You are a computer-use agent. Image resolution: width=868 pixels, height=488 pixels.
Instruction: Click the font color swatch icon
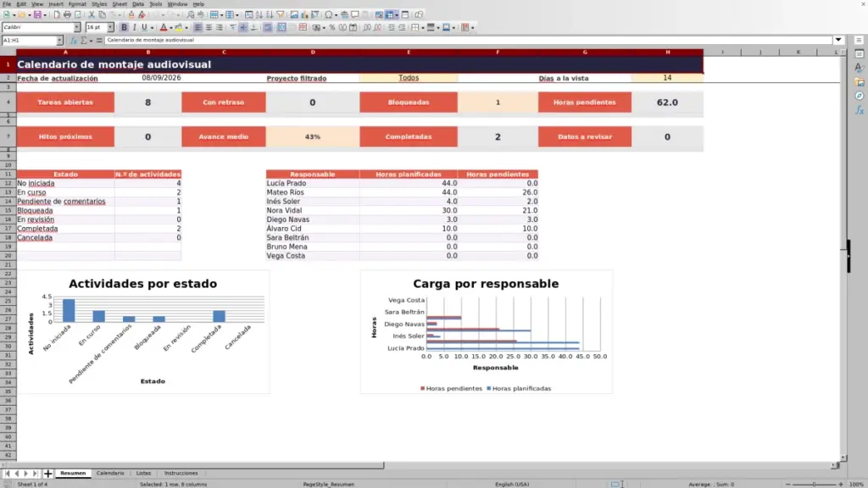164,27
